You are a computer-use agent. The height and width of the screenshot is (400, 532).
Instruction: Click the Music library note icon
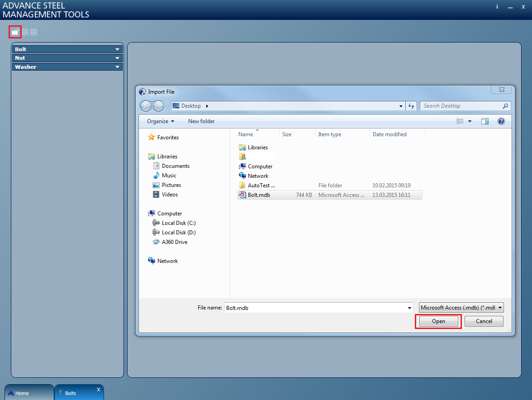pos(156,176)
